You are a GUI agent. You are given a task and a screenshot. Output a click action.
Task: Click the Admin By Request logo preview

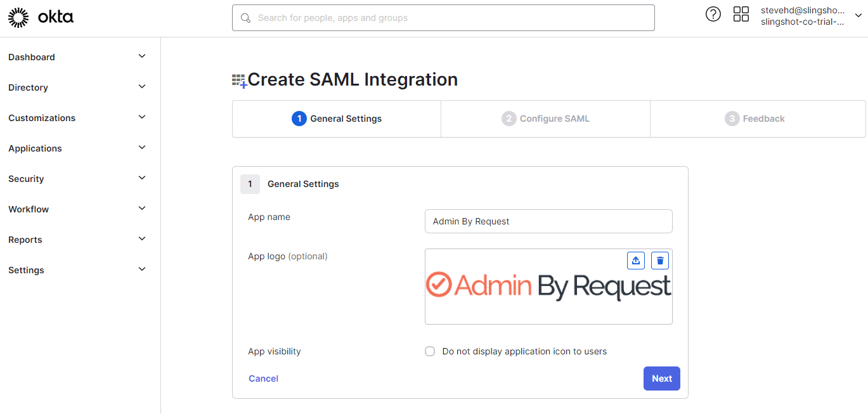coord(548,286)
